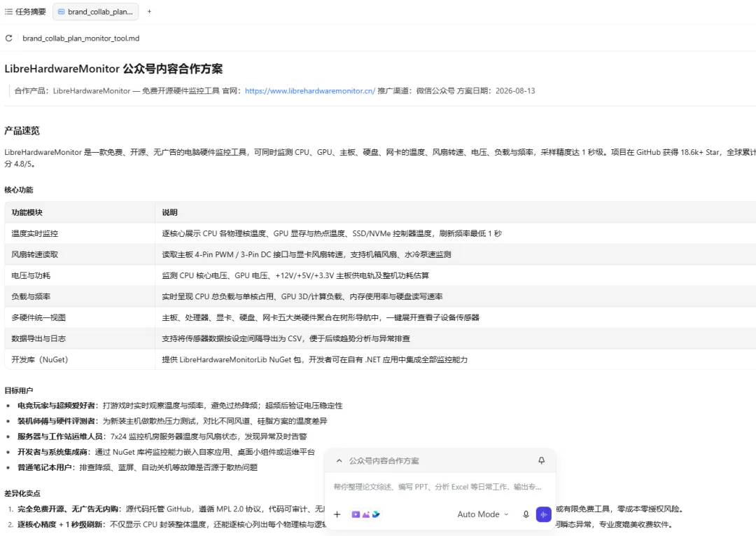The height and width of the screenshot is (536, 756).
Task: Open the 任务摘要 list icon
Action: coord(8,12)
